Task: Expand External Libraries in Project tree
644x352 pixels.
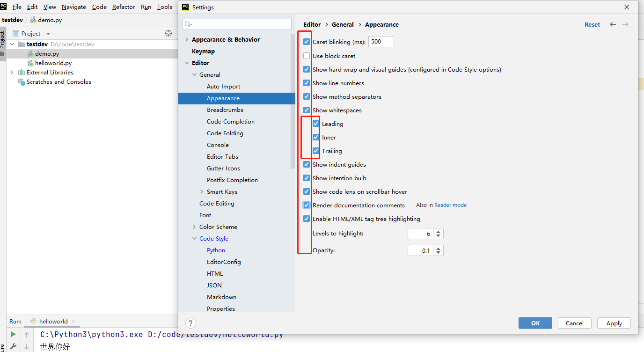Action: (x=12, y=73)
